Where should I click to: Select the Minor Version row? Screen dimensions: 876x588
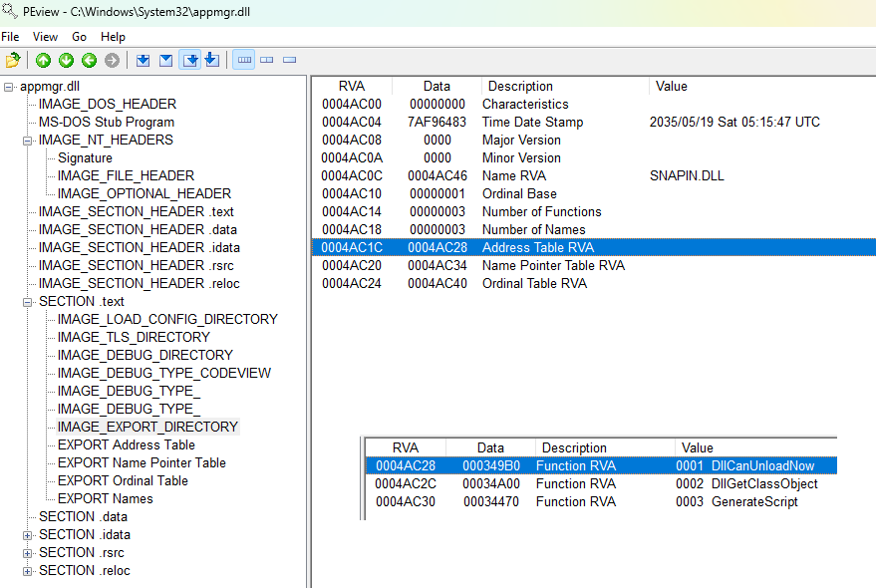pos(594,157)
